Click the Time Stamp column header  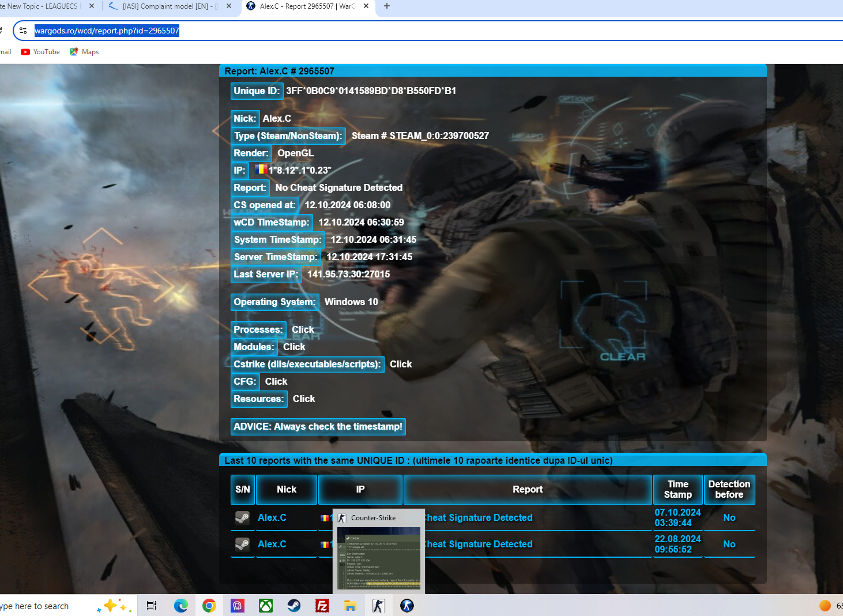(x=678, y=490)
